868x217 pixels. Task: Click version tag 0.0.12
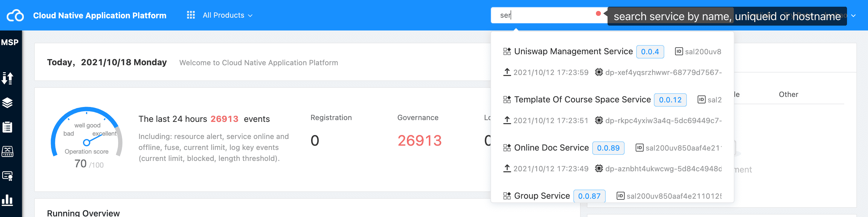670,100
